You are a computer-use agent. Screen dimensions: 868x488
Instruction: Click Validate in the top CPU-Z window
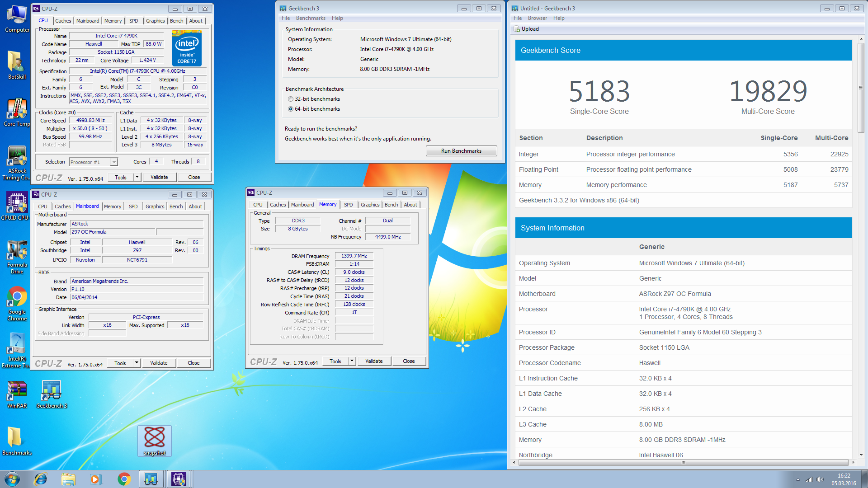159,177
